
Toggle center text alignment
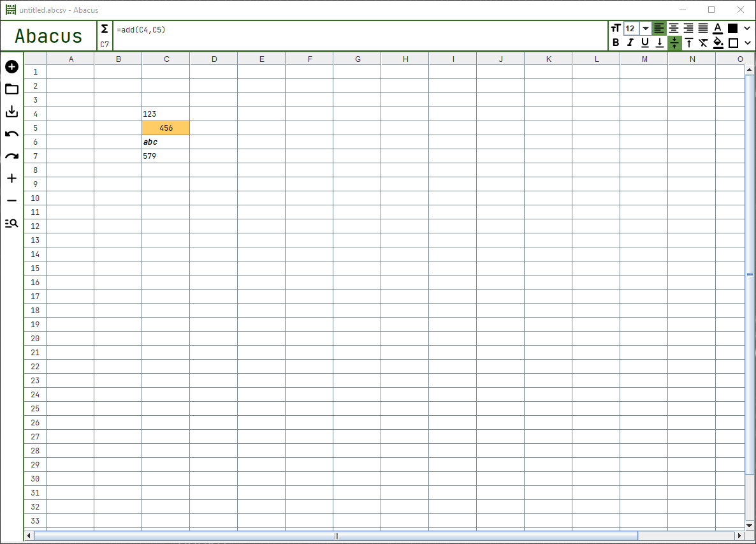[x=674, y=29]
